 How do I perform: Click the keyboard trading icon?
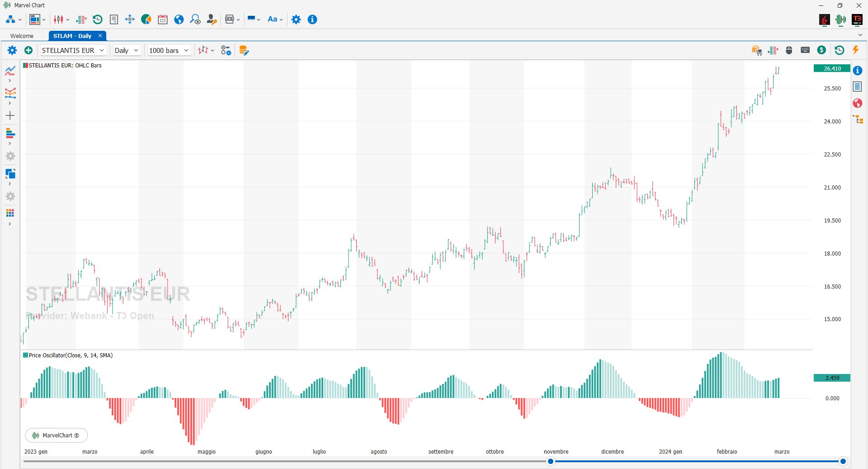[x=805, y=50]
